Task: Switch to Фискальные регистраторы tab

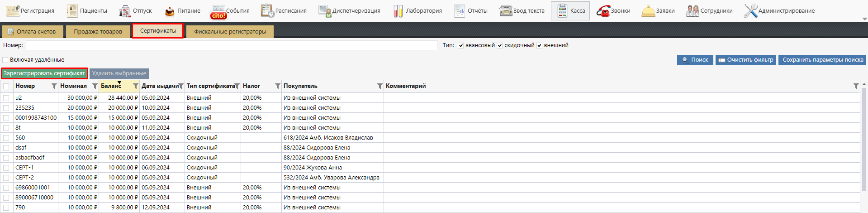Action: (x=230, y=32)
